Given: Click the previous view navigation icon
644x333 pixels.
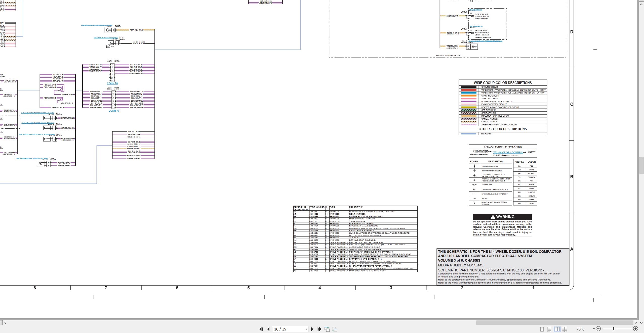Looking at the screenshot, I should click(x=327, y=329).
